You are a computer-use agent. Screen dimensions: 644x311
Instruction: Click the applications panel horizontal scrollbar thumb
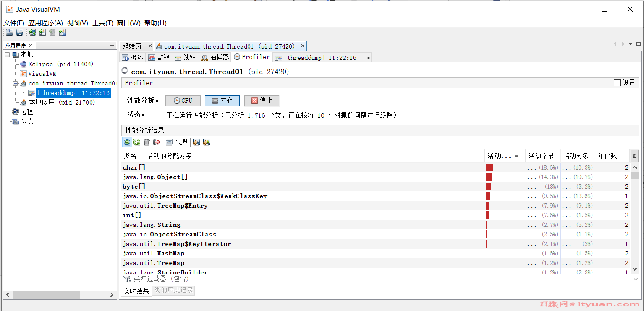(x=46, y=295)
